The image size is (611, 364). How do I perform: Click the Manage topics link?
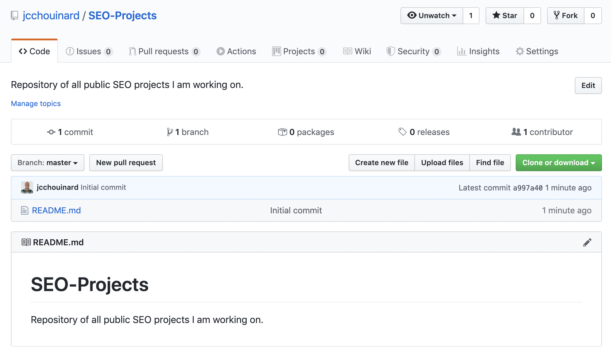(36, 104)
